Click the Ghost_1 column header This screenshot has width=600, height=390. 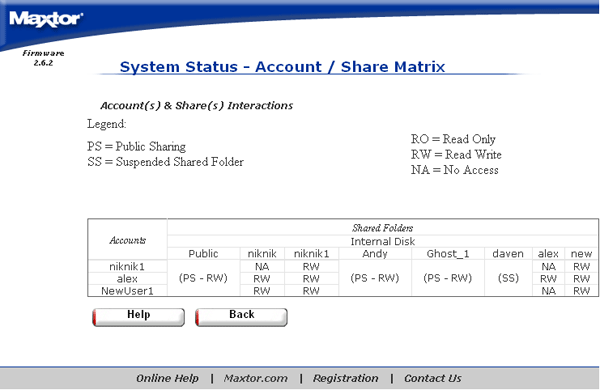(x=447, y=254)
